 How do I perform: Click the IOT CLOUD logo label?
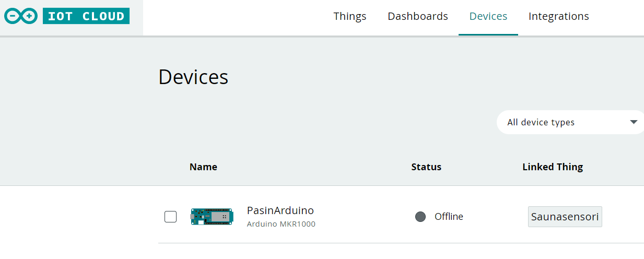86,17
